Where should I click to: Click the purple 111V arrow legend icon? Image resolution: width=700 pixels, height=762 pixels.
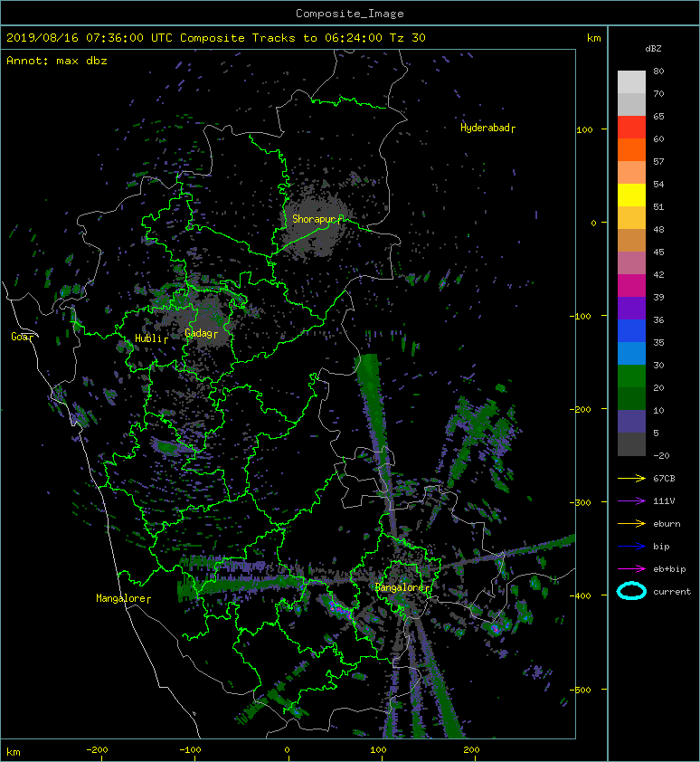pyautogui.click(x=631, y=501)
